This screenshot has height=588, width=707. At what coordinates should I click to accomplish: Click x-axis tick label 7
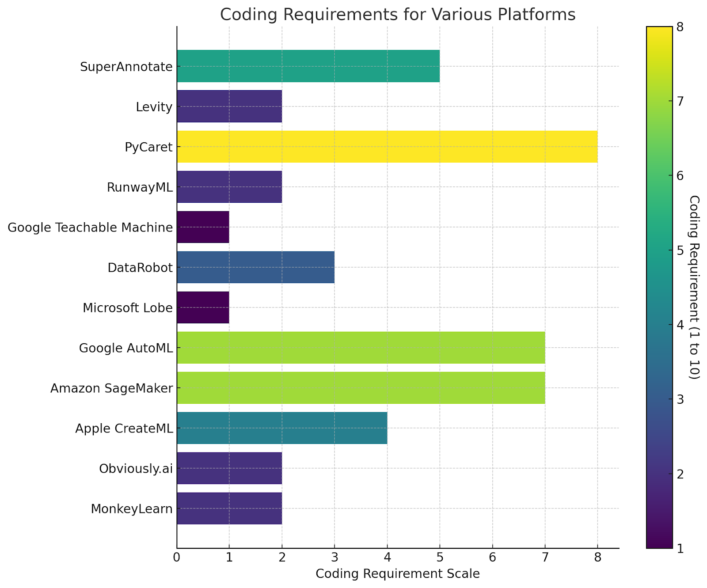545,558
